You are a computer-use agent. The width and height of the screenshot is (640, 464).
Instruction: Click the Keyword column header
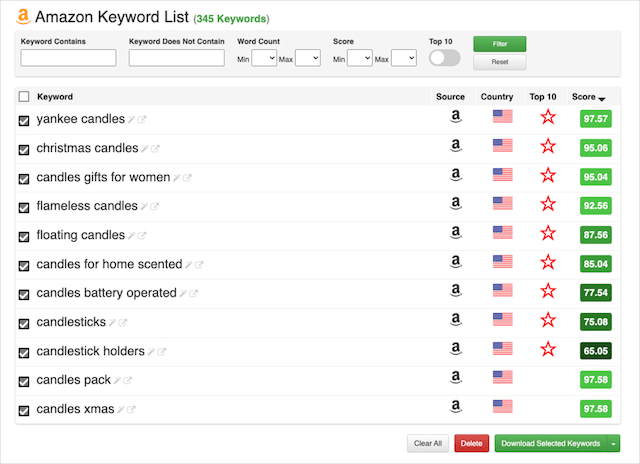55,97
